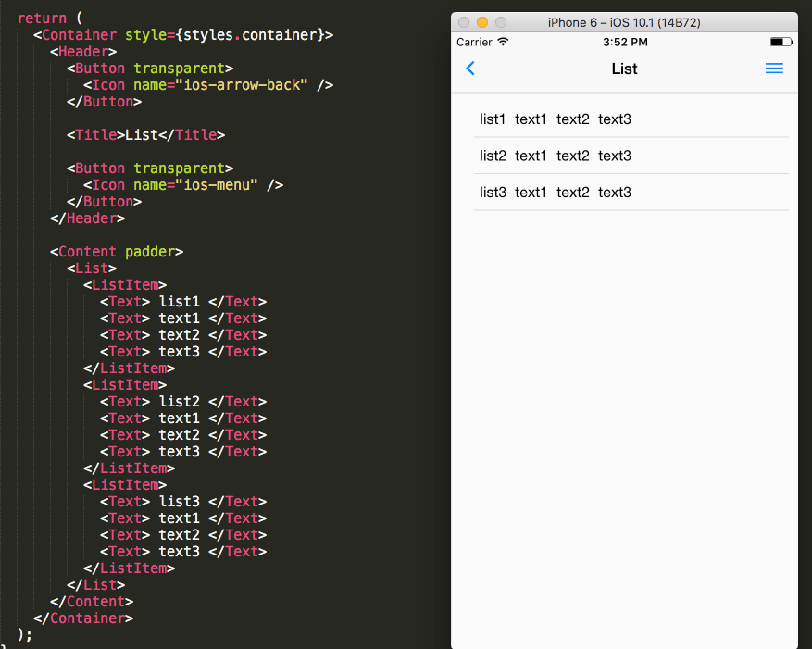The width and height of the screenshot is (812, 649).
Task: Click the closing </Header> tag in code
Action: [88, 218]
